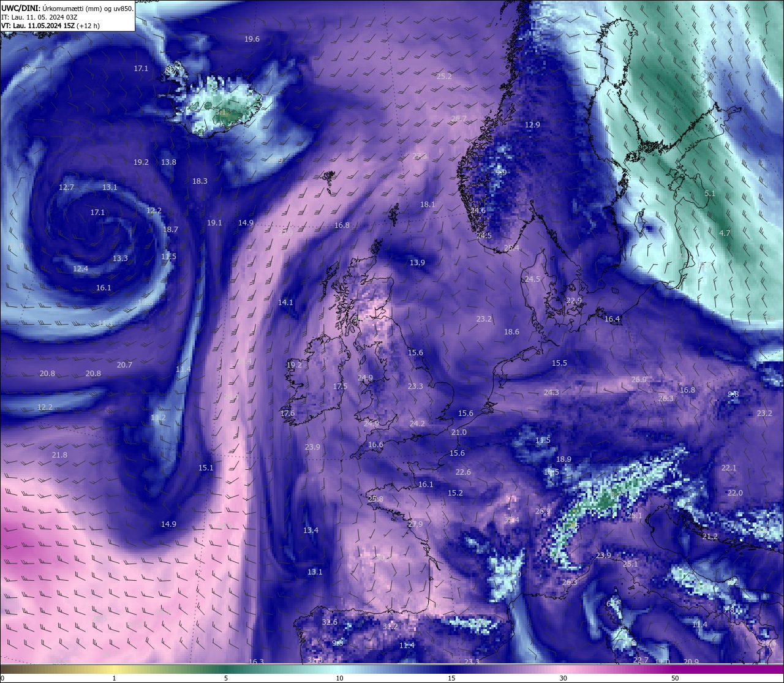The height and width of the screenshot is (683, 784).
Task: Select the 4.7 value label on the map
Action: (x=725, y=233)
